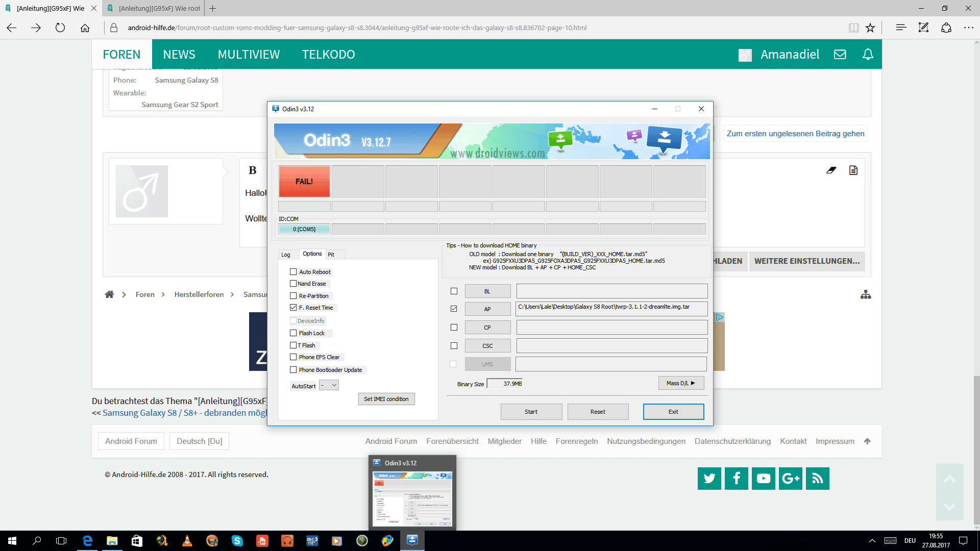This screenshot has width=980, height=551.
Task: Open the AutoStart dropdown
Action: pos(329,386)
